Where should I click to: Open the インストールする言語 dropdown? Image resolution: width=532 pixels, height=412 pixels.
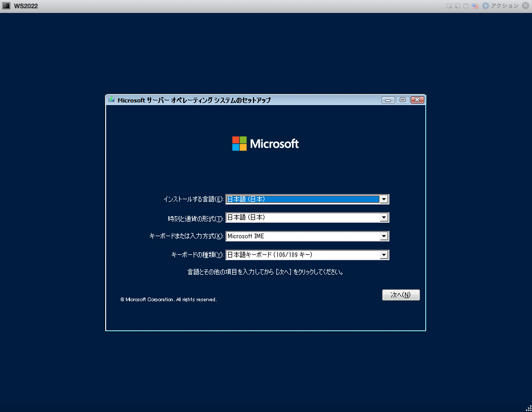(308, 199)
